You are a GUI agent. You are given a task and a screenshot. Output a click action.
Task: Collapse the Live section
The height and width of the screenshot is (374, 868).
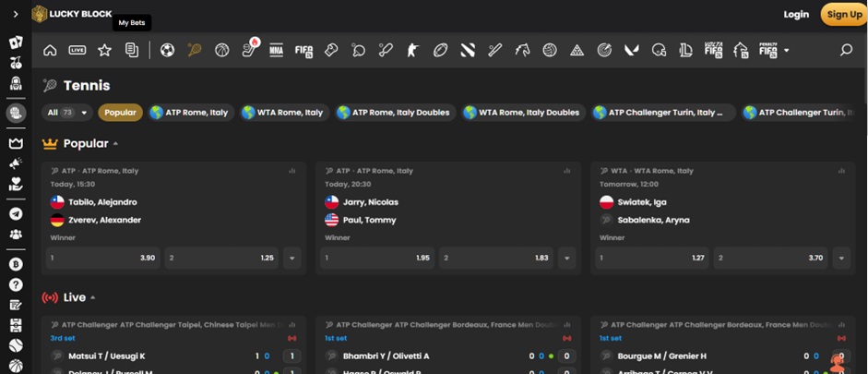[x=93, y=297]
